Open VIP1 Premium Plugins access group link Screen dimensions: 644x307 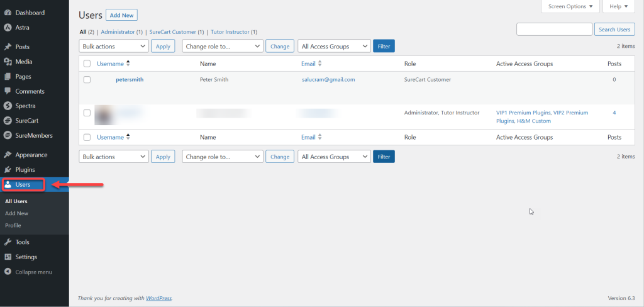point(524,113)
